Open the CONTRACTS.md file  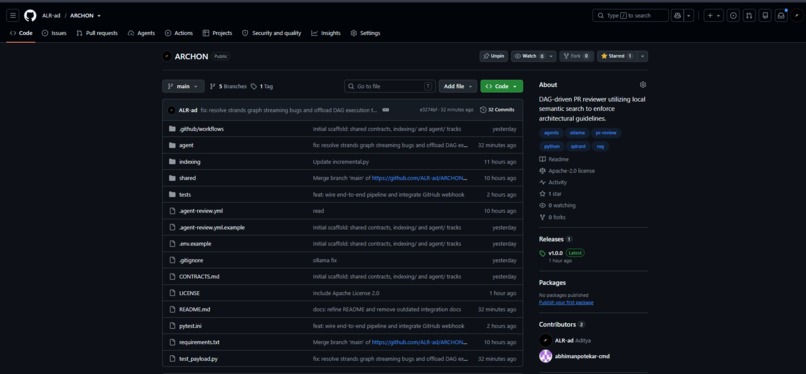(x=199, y=277)
